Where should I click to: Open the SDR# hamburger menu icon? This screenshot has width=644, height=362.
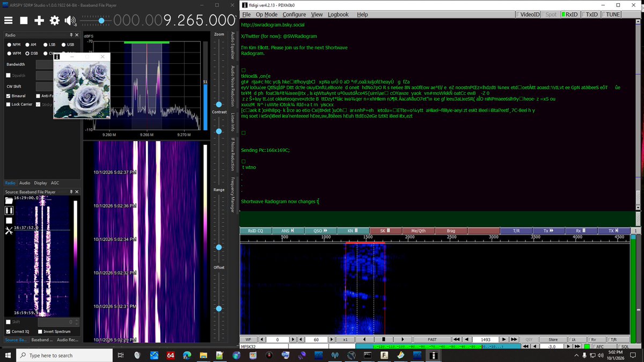(9, 20)
